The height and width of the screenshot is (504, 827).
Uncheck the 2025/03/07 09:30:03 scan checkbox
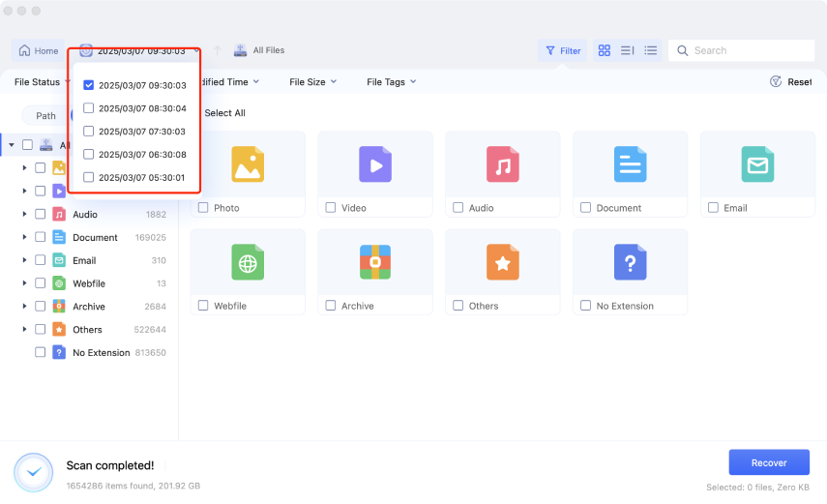tap(89, 85)
